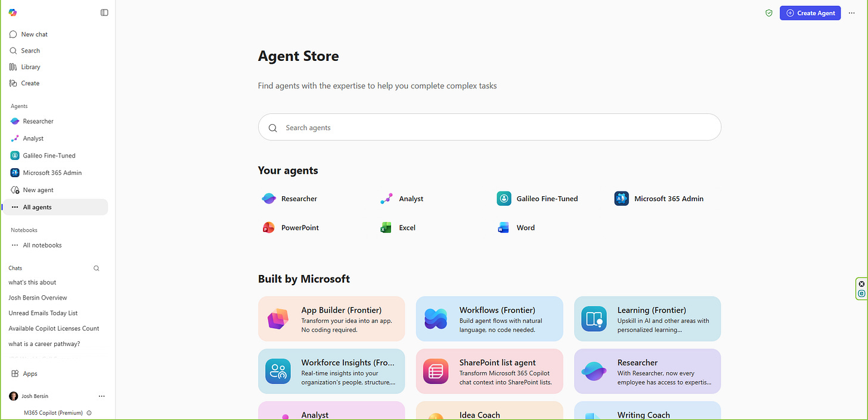Open Writing Coach card
868x420 pixels.
tap(647, 411)
